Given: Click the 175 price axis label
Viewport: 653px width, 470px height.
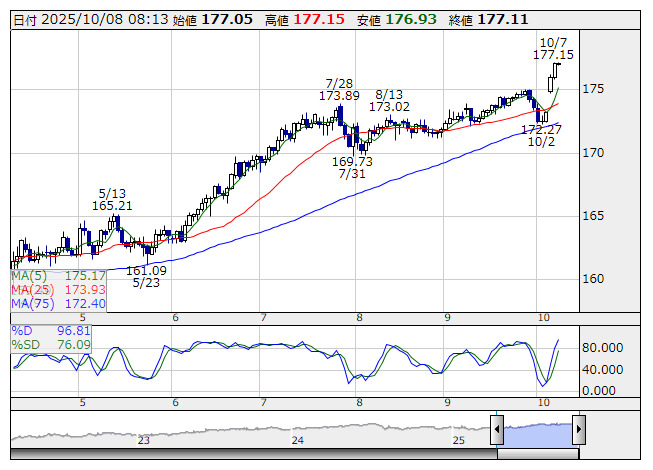Looking at the screenshot, I should pos(593,89).
